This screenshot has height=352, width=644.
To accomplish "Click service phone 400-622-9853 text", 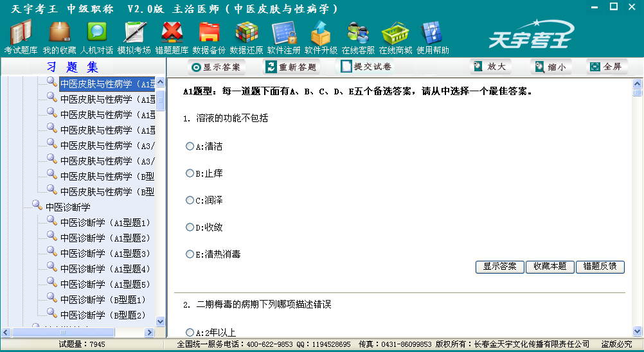I will point(270,344).
